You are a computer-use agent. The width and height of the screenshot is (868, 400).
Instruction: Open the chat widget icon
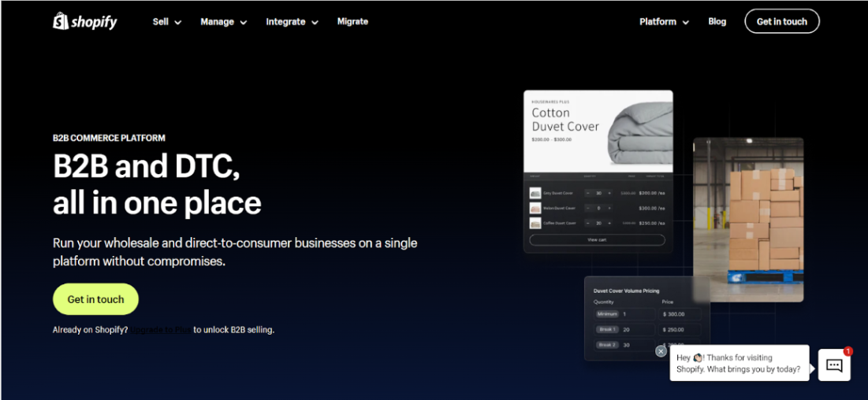tap(834, 365)
